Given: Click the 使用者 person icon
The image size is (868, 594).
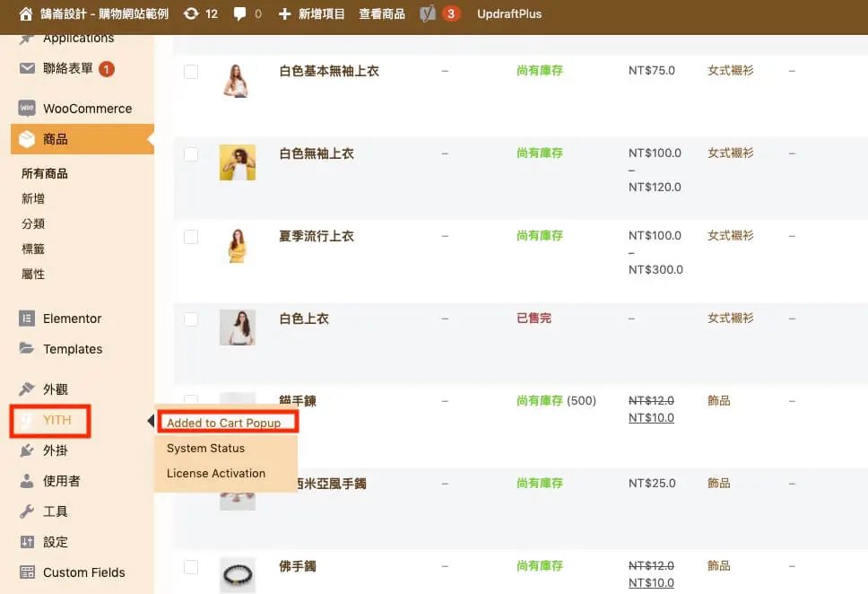Looking at the screenshot, I should 27,481.
